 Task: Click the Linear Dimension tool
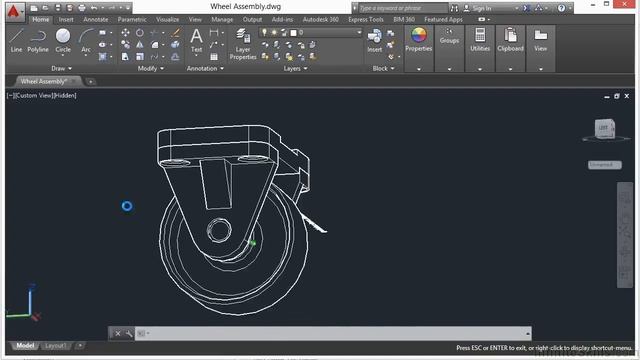(213, 33)
